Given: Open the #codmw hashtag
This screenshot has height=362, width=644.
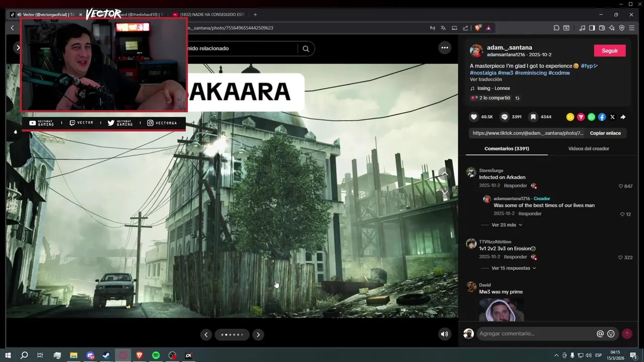Looking at the screenshot, I should [559, 73].
